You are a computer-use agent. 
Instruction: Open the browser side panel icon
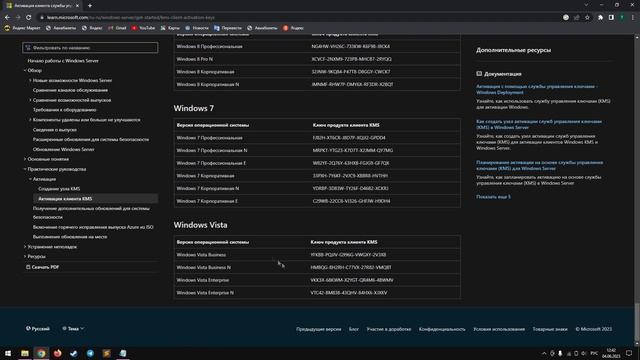(611, 18)
